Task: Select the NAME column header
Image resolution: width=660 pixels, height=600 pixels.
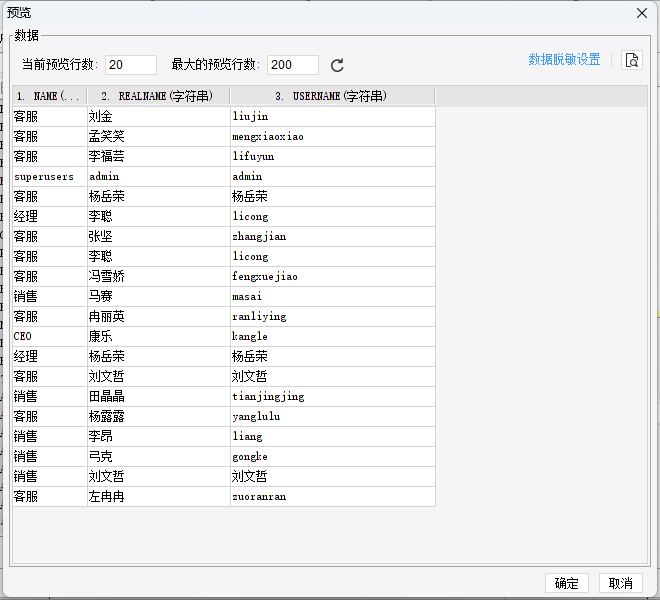Action: tap(50, 96)
